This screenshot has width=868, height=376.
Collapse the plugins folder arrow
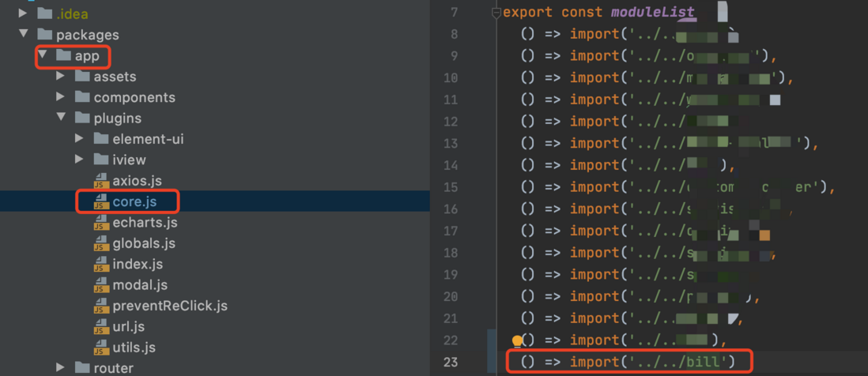(x=61, y=117)
